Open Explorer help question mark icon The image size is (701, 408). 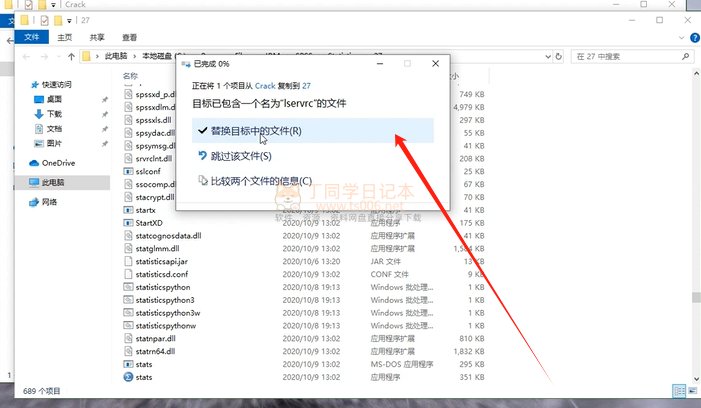(x=695, y=38)
